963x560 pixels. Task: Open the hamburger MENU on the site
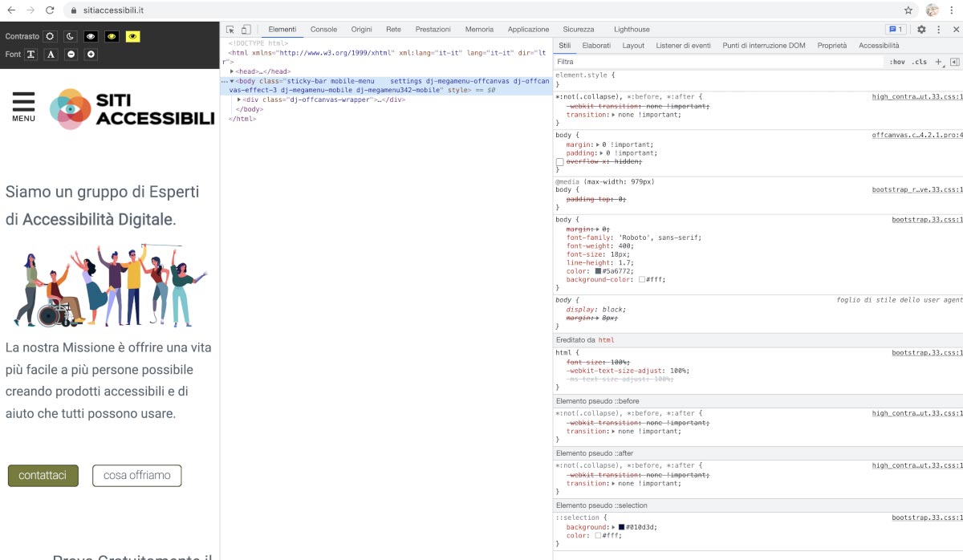(x=23, y=107)
